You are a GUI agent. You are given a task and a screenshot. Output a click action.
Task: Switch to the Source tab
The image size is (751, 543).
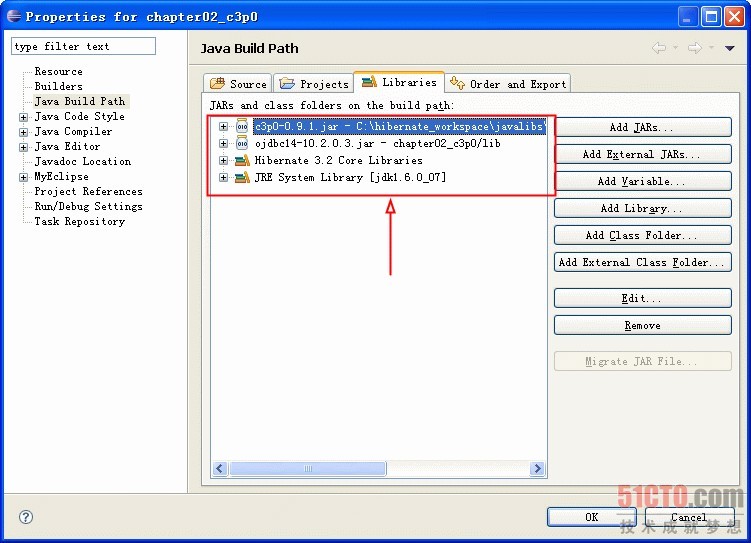238,83
